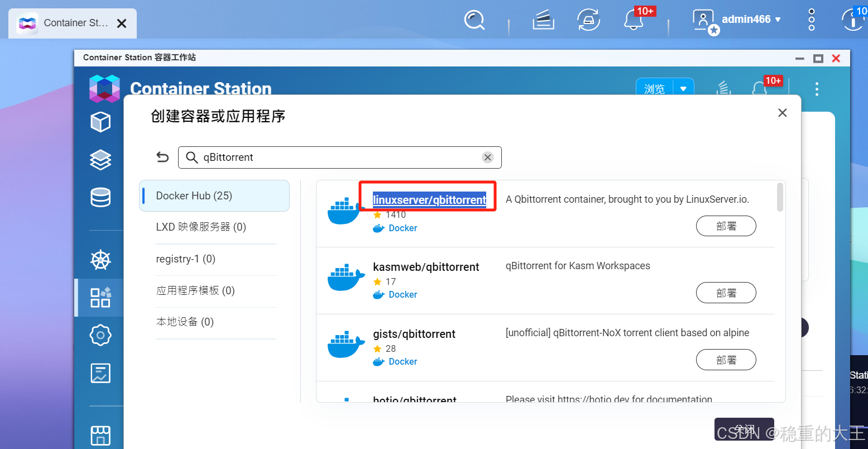Clear the qBittorrent search text
The width and height of the screenshot is (868, 449).
pos(488,157)
